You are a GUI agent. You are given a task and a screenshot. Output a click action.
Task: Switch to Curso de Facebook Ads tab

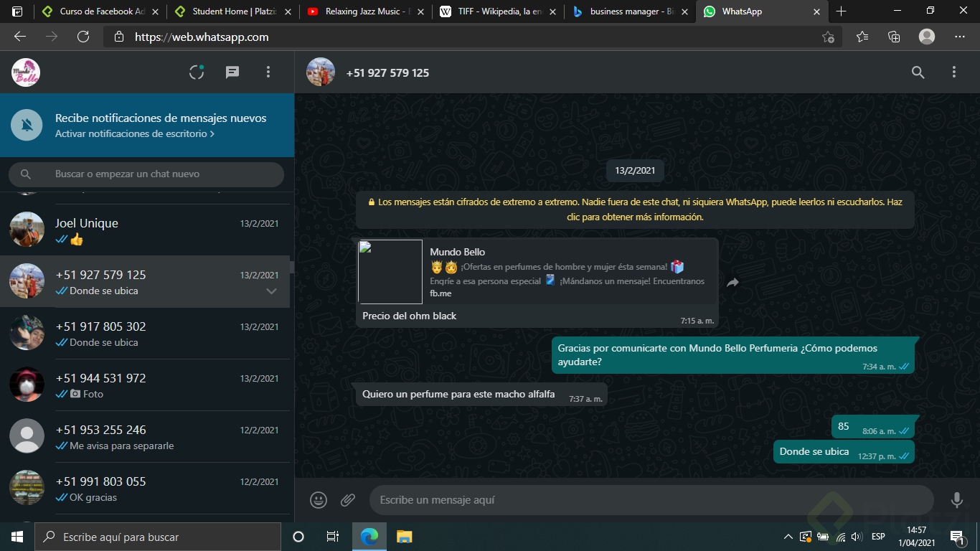tap(100, 11)
